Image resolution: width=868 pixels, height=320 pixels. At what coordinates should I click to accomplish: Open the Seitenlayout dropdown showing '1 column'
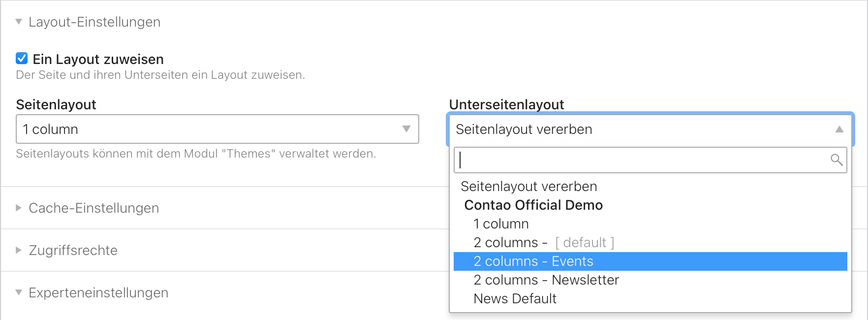pos(217,129)
